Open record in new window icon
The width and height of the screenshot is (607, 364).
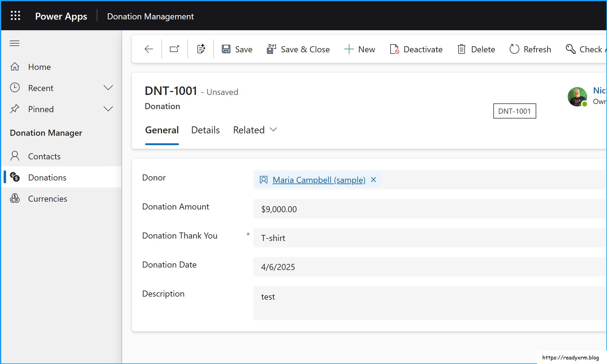pyautogui.click(x=174, y=49)
